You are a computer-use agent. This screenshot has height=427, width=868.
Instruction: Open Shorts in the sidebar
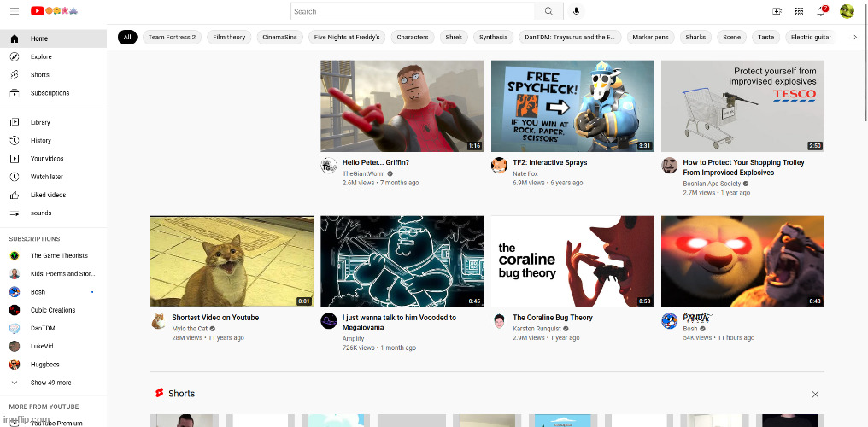(53, 74)
